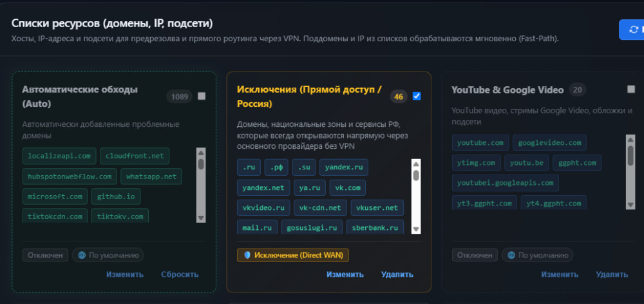Click Удалить in the Исключения card
The width and height of the screenshot is (644, 304).
(397, 274)
